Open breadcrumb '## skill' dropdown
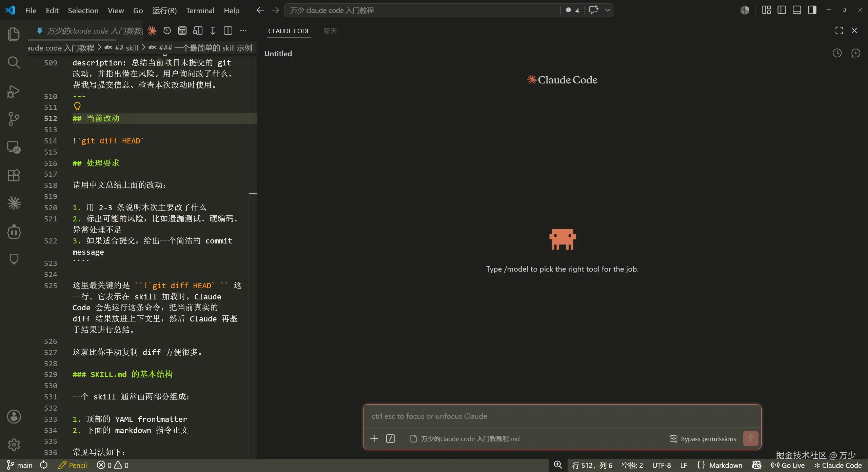Screen dimensions: 868x472 (x=121, y=48)
